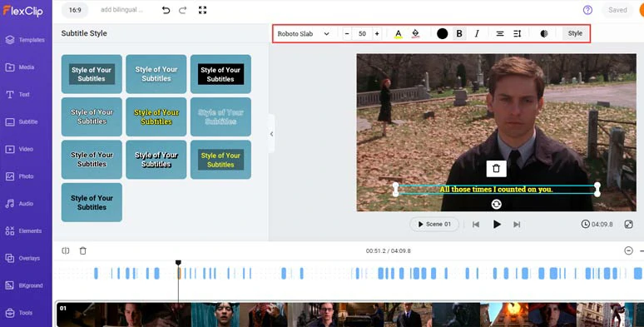Click the FlexClip logo
644x327 pixels.
(23, 11)
